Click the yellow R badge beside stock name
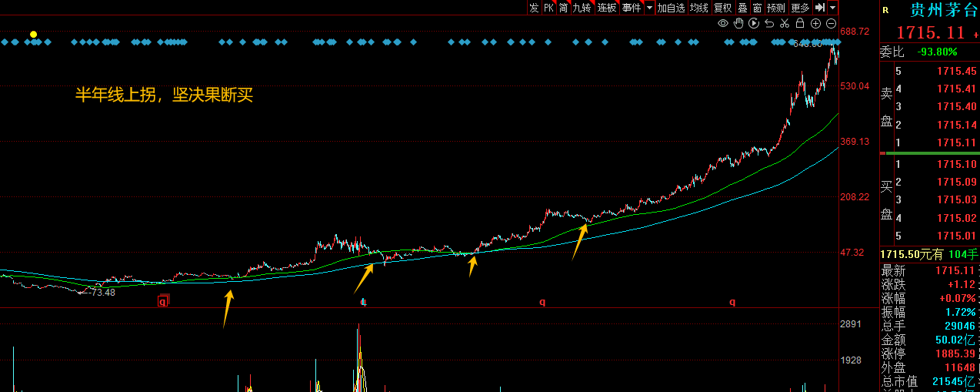Screen dimensions: 980x392 [x=885, y=10]
